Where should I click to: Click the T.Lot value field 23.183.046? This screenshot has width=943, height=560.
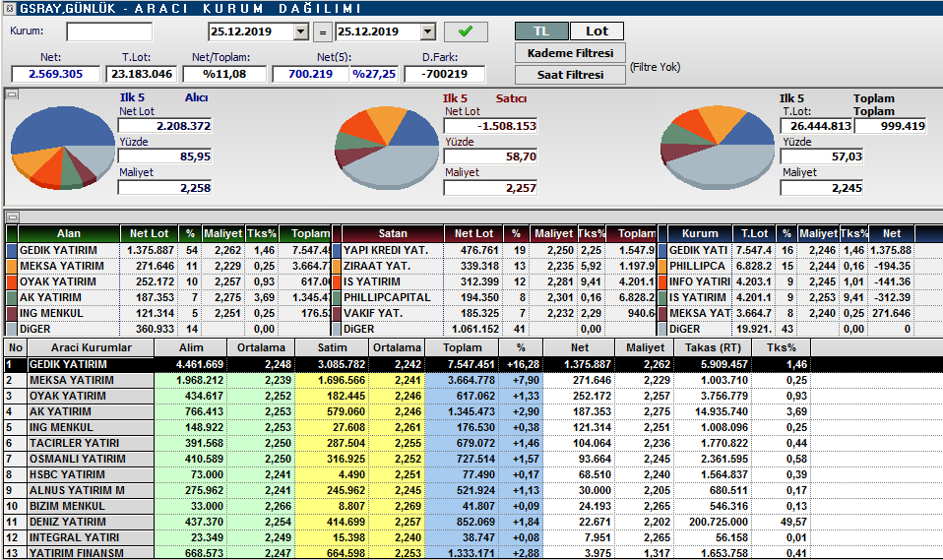point(142,74)
